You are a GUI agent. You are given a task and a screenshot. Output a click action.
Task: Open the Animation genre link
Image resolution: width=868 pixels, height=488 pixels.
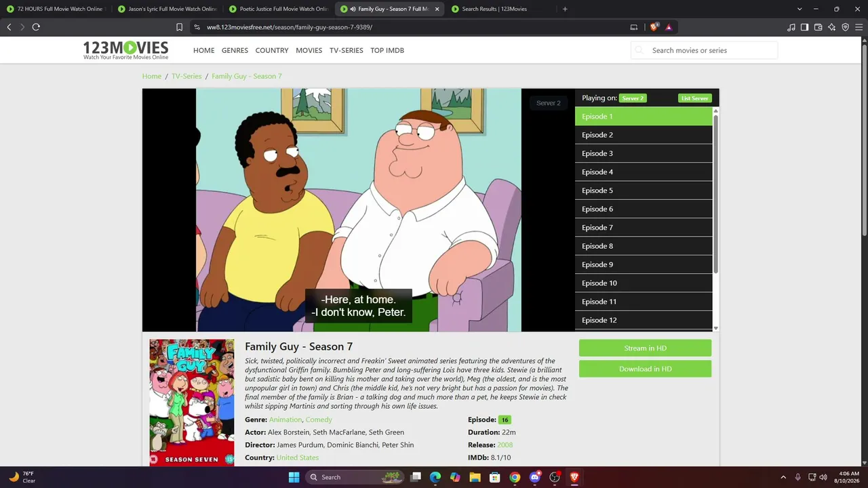click(285, 420)
